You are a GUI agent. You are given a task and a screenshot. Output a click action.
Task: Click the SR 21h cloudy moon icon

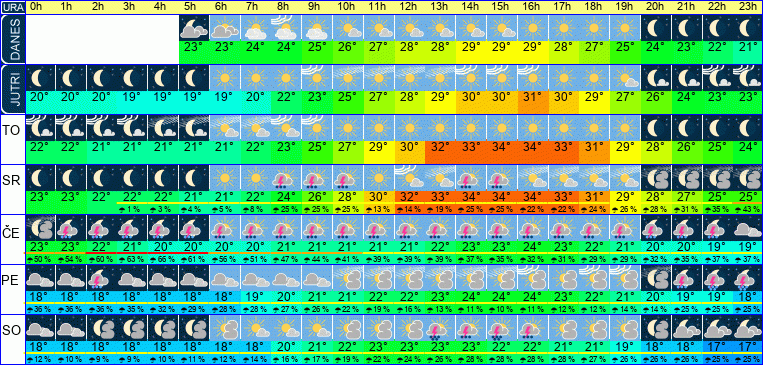(687, 178)
